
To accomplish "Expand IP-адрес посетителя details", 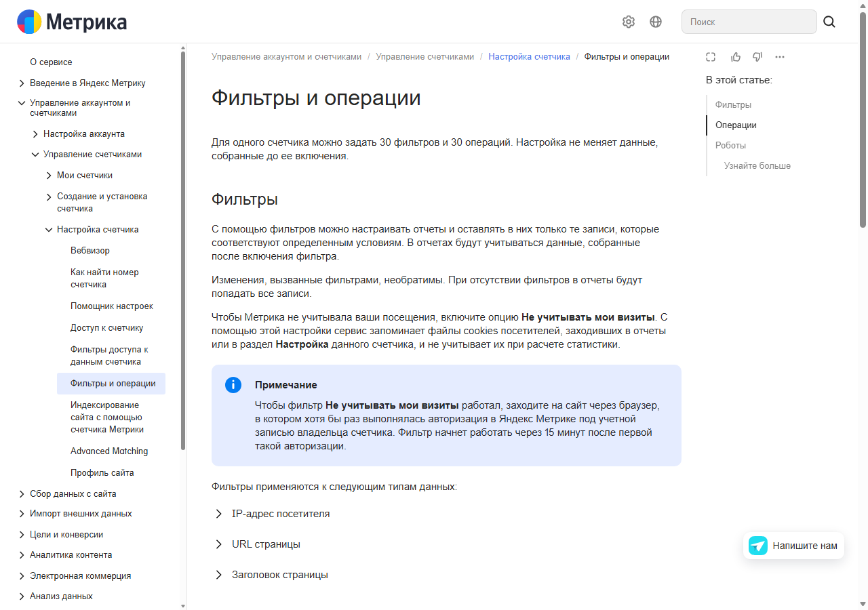I will click(x=218, y=514).
